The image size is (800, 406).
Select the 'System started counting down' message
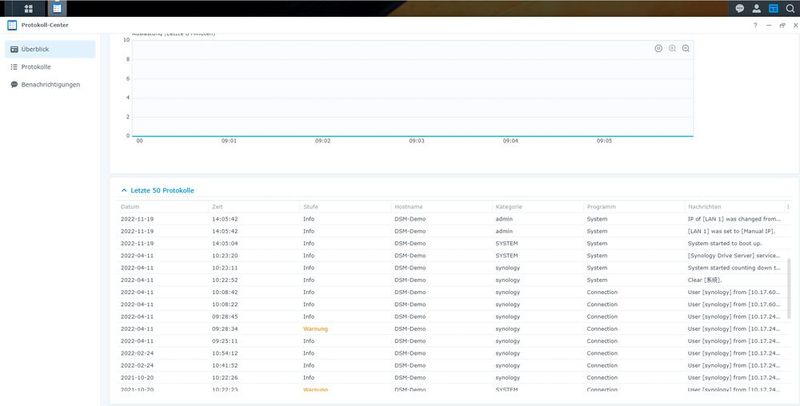(x=734, y=268)
